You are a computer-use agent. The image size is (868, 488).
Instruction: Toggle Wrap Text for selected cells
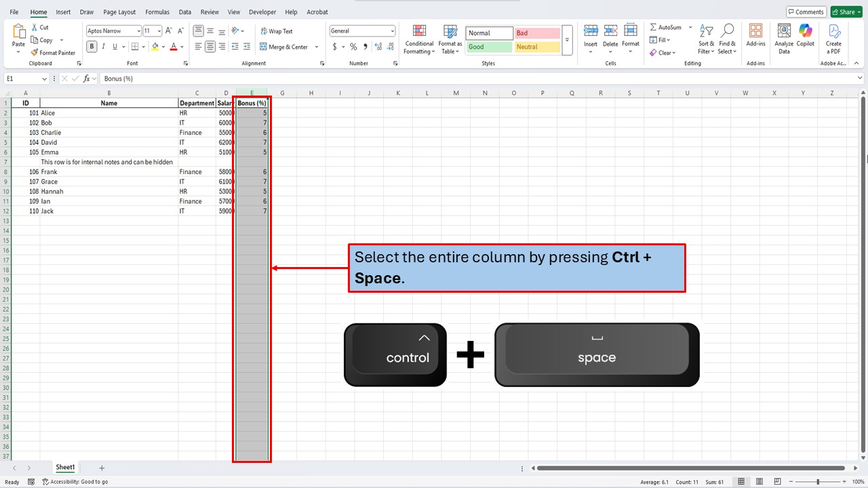[277, 30]
